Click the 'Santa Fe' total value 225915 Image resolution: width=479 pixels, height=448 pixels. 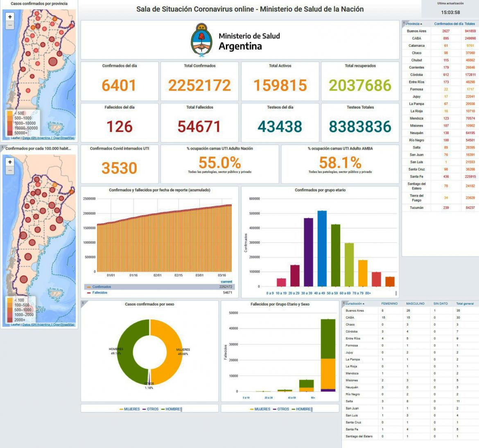click(470, 176)
